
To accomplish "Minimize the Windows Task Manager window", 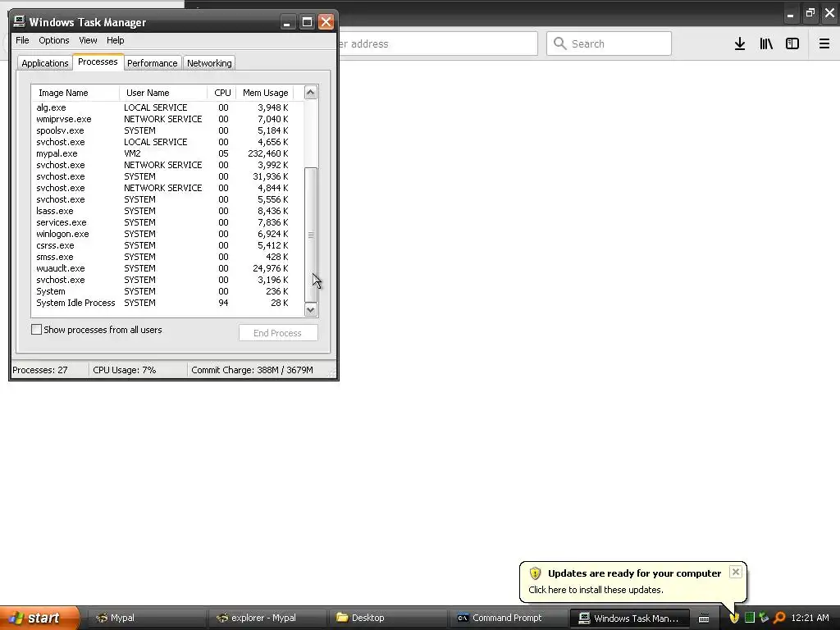I will (287, 22).
